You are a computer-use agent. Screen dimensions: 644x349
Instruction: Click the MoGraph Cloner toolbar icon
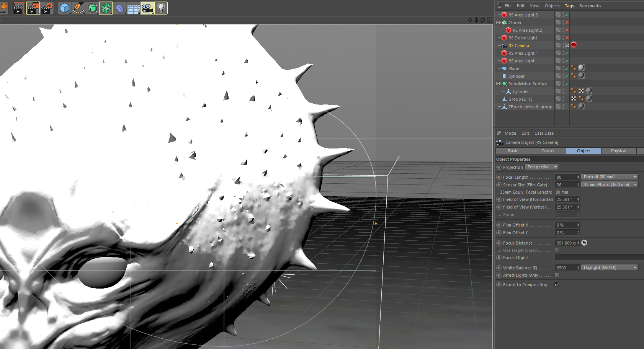(x=106, y=8)
